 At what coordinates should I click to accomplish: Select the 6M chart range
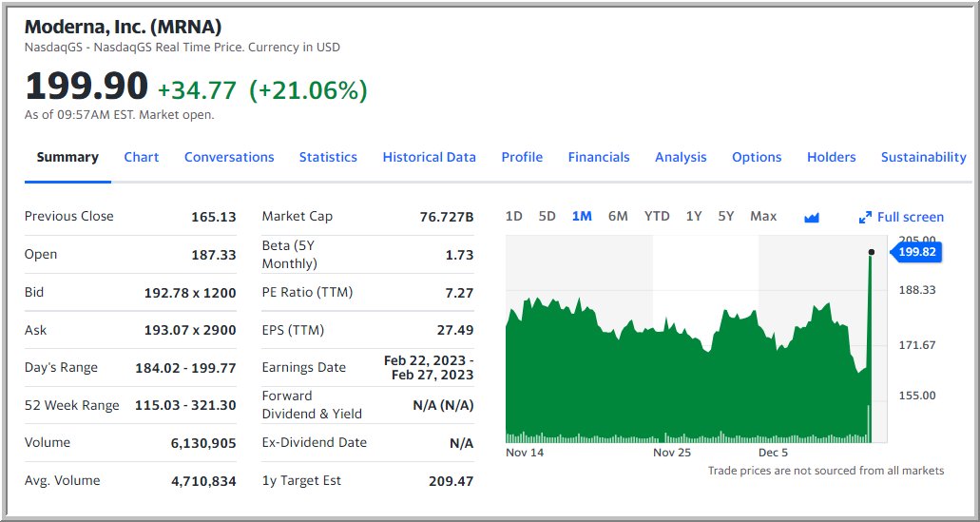[x=618, y=216]
